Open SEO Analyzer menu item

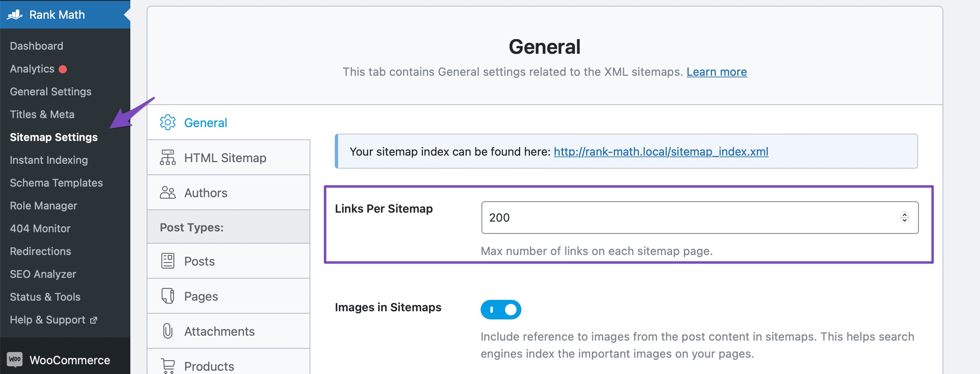[43, 274]
